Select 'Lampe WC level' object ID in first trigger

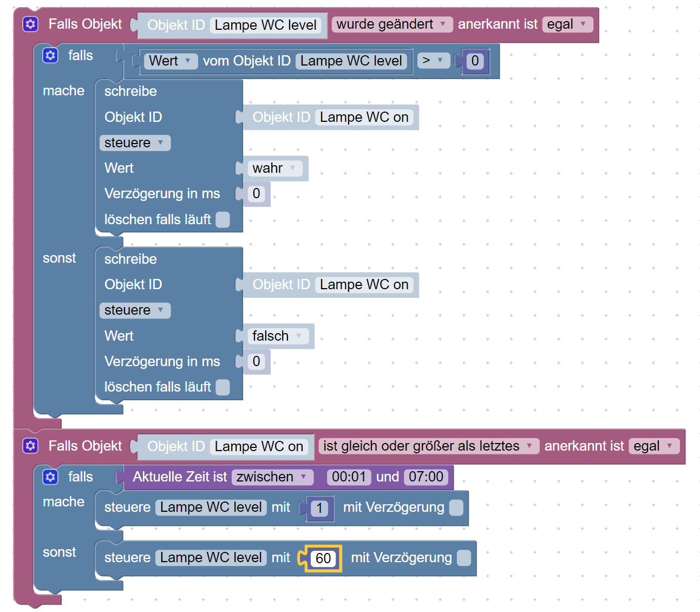pos(265,25)
